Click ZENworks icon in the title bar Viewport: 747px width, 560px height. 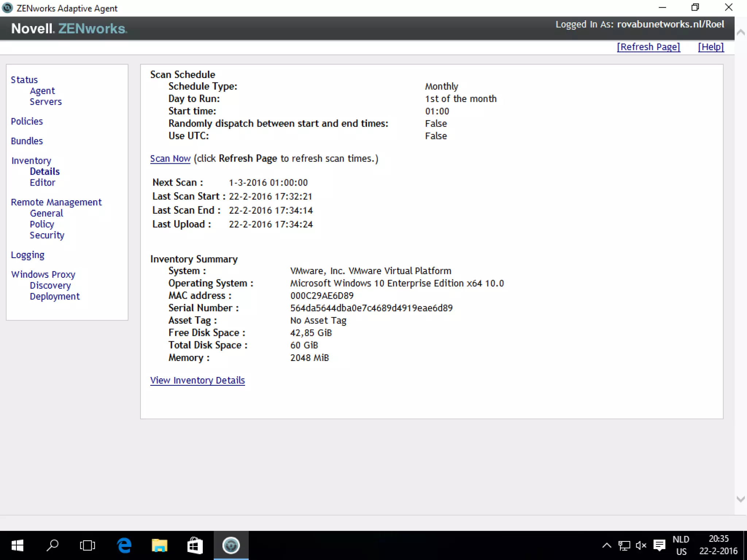click(7, 8)
